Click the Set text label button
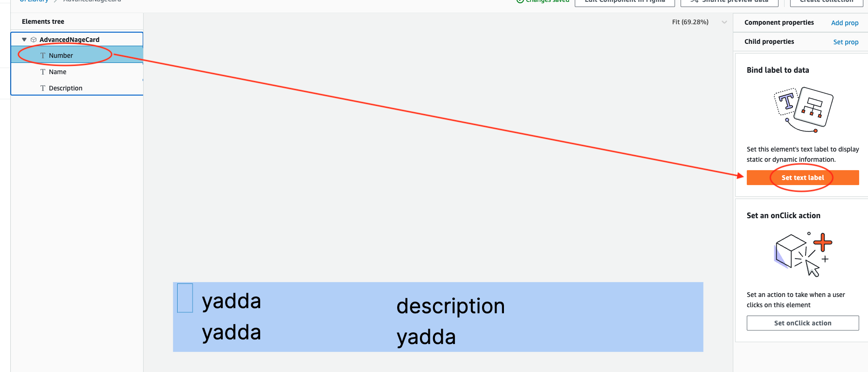868x372 pixels. click(803, 178)
